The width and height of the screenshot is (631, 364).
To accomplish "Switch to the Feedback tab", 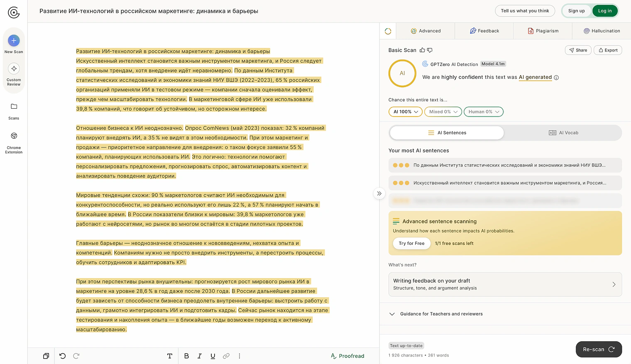I will click(484, 31).
